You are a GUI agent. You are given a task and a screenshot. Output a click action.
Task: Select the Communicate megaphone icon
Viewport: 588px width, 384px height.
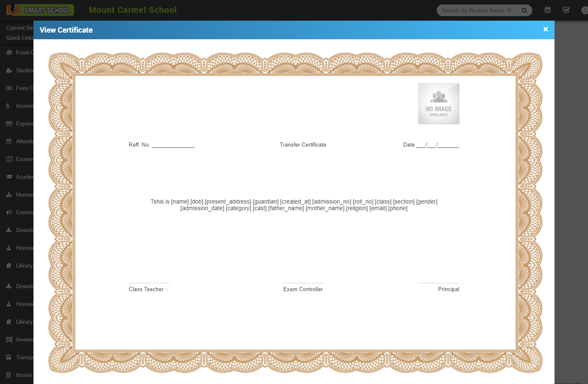pyautogui.click(x=9, y=213)
